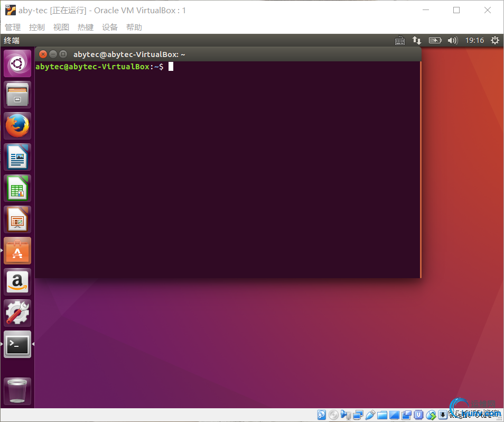Click the keyboard capture arrow icon

[x=443, y=415]
